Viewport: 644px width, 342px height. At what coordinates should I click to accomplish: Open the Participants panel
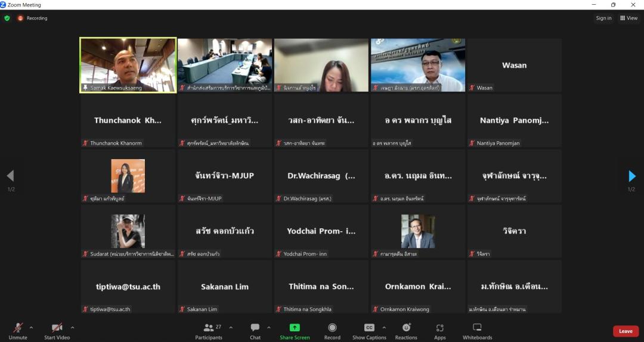(209, 331)
